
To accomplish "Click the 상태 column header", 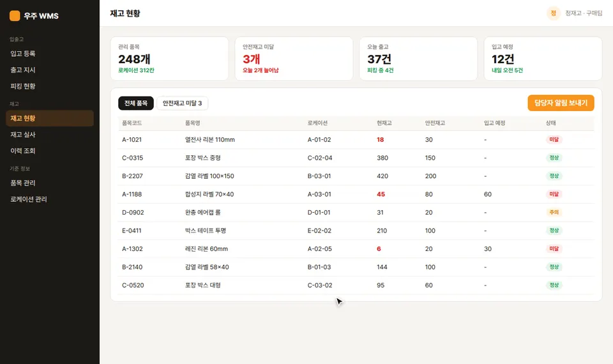I will tap(550, 123).
